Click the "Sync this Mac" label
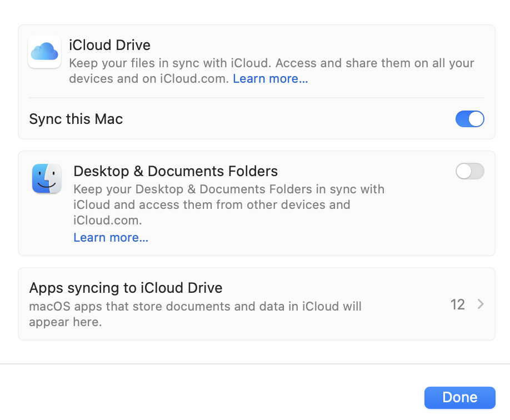The height and width of the screenshot is (420, 510). coord(76,119)
